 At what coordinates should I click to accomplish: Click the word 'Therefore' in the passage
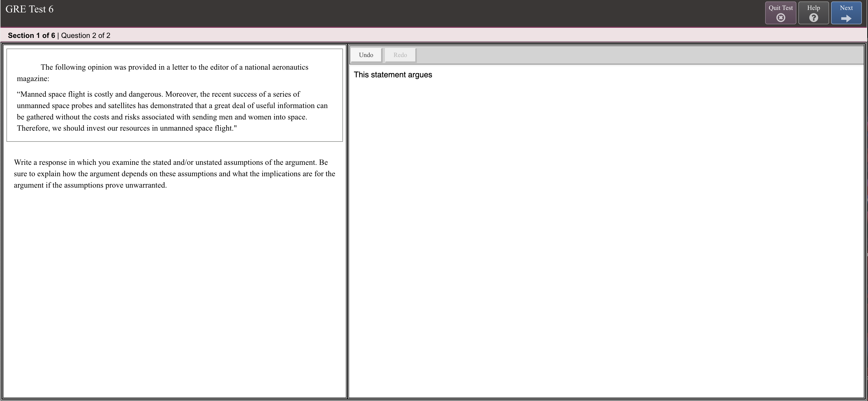(33, 128)
